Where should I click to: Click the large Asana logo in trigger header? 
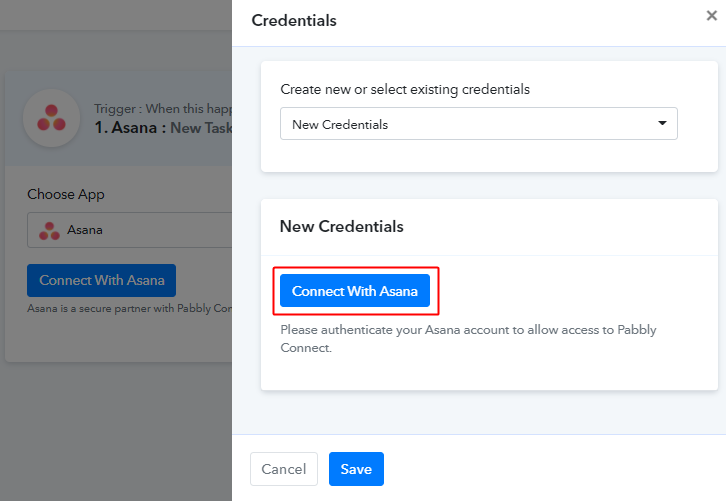click(51, 118)
